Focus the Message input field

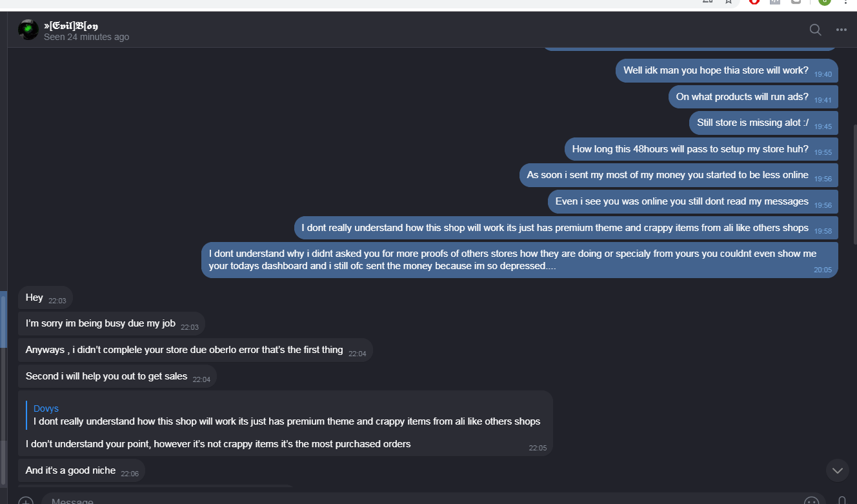coord(419,500)
